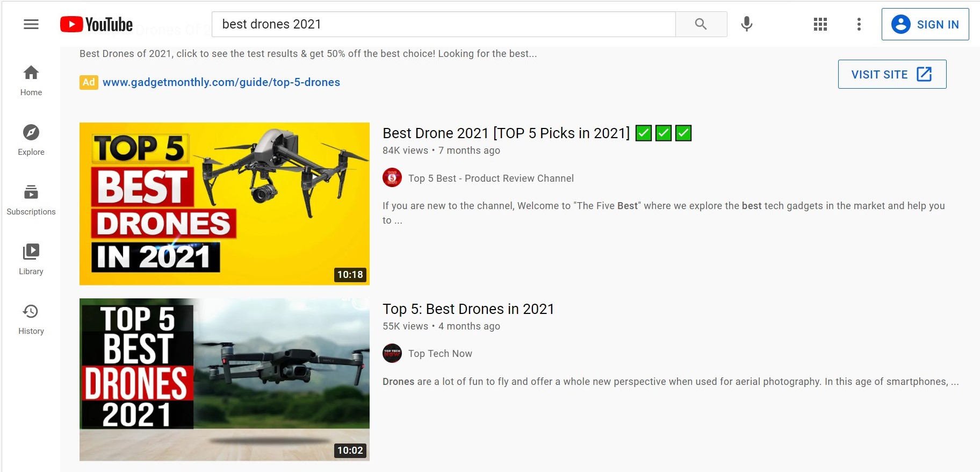
Task: Open video title Top 5: Best Drones in 2021
Action: tap(469, 309)
